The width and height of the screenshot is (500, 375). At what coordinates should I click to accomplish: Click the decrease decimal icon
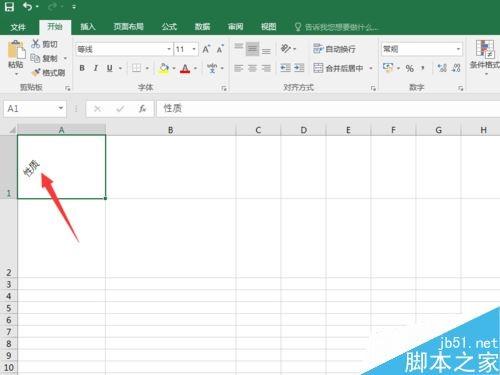(456, 68)
